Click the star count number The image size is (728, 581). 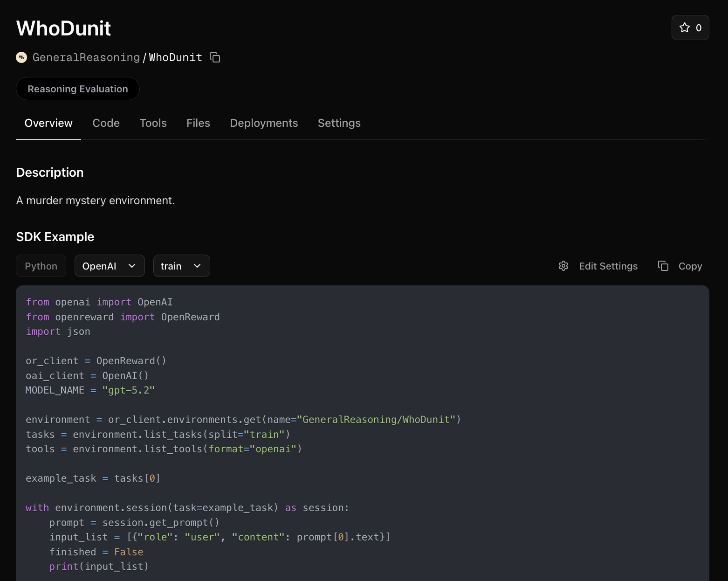(x=699, y=28)
